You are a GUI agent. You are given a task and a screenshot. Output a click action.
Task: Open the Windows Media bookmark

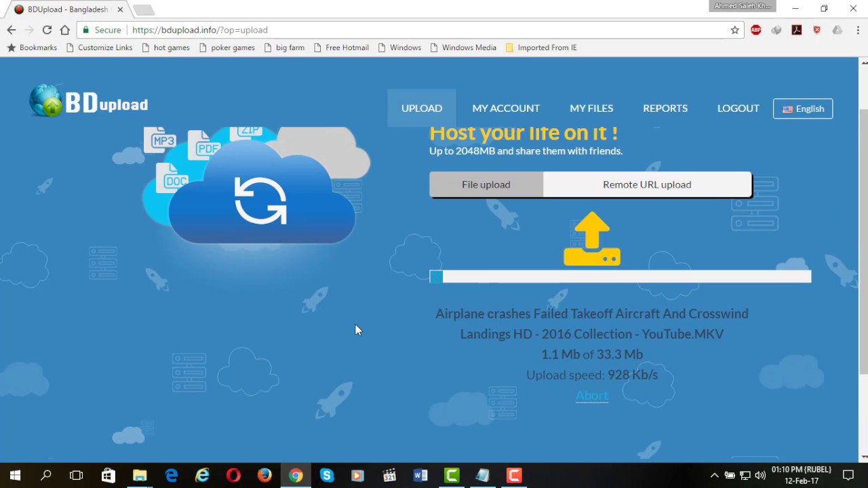(x=463, y=47)
